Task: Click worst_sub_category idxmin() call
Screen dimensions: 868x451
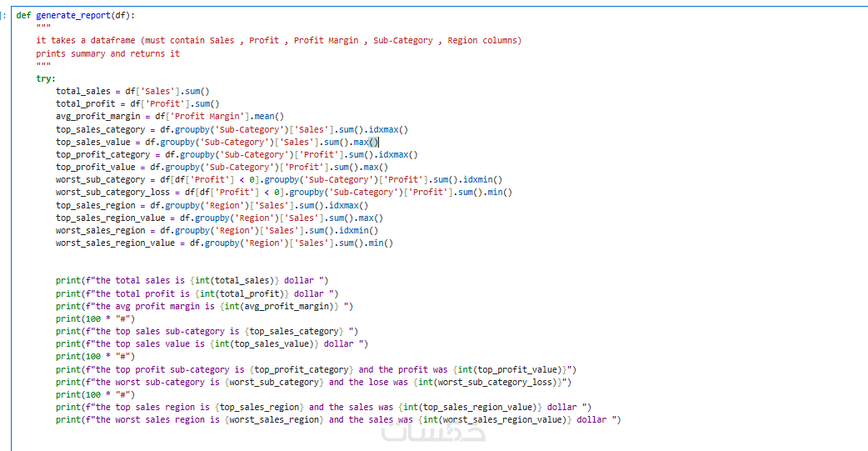Action: (482, 179)
